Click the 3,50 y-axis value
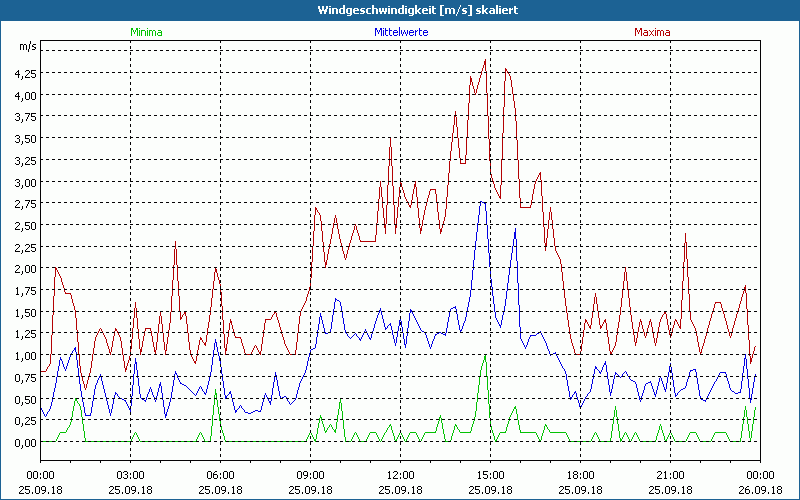 pos(26,139)
